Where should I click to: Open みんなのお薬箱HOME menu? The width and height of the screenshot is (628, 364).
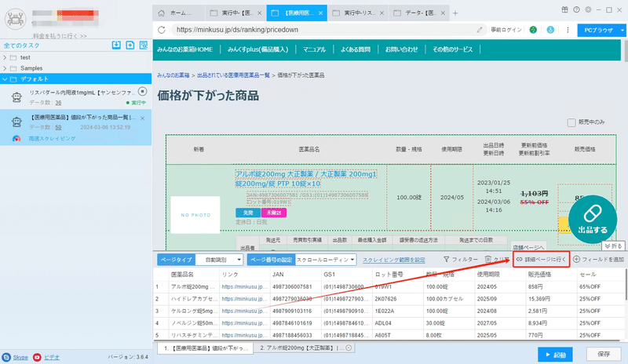point(184,49)
